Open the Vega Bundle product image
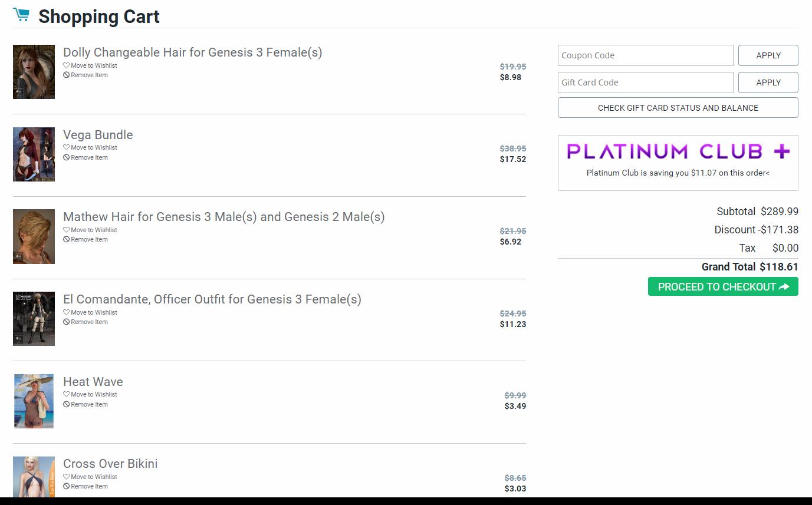The width and height of the screenshot is (812, 505). point(34,154)
